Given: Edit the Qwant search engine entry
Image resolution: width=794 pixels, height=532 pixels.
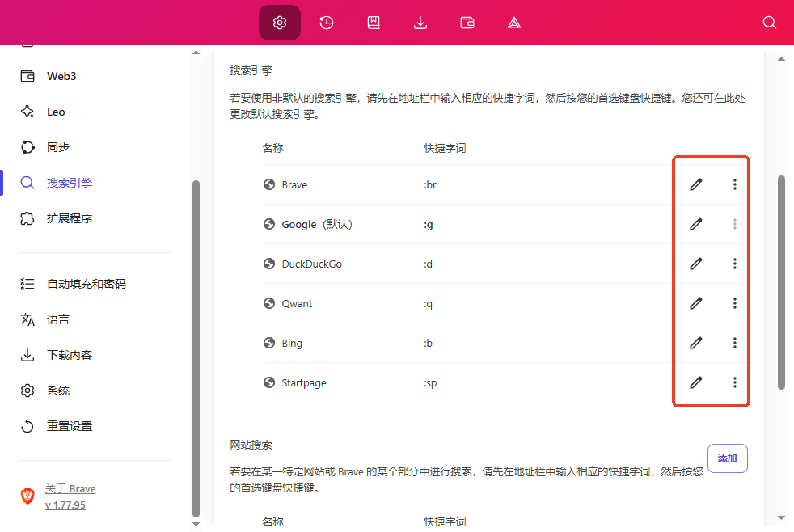Looking at the screenshot, I should (x=696, y=303).
